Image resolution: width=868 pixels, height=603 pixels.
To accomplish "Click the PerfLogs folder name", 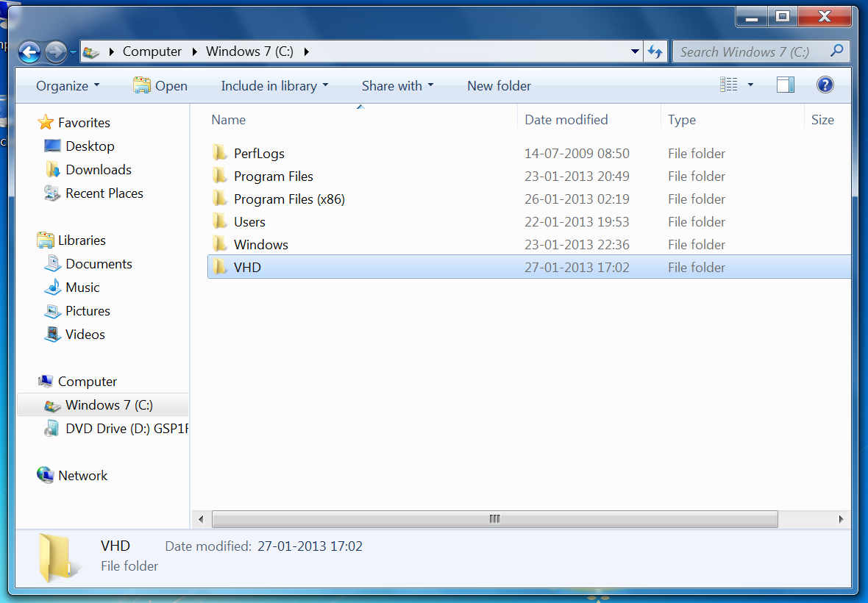I will coord(259,153).
